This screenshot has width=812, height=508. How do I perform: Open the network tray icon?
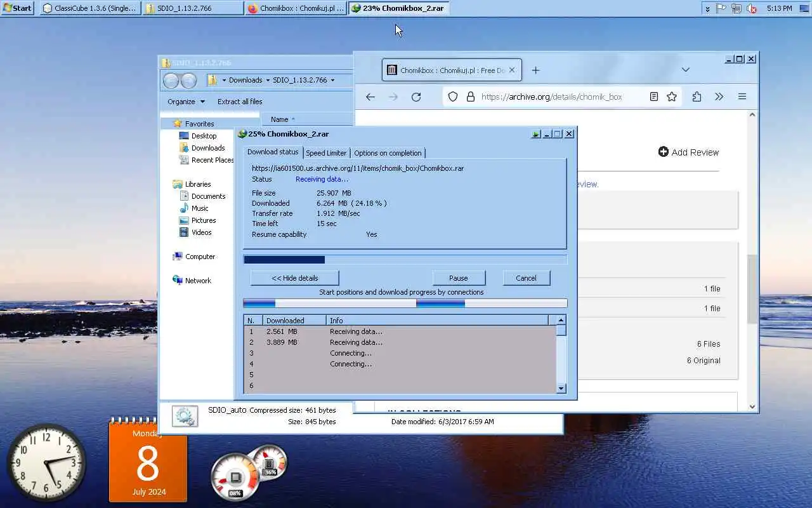[737, 8]
